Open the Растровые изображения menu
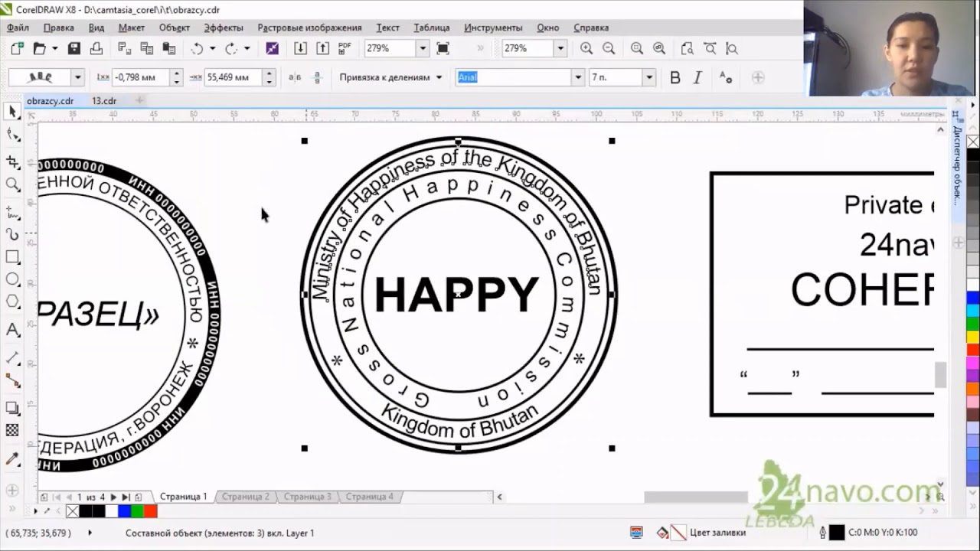Image resolution: width=980 pixels, height=551 pixels. [309, 28]
